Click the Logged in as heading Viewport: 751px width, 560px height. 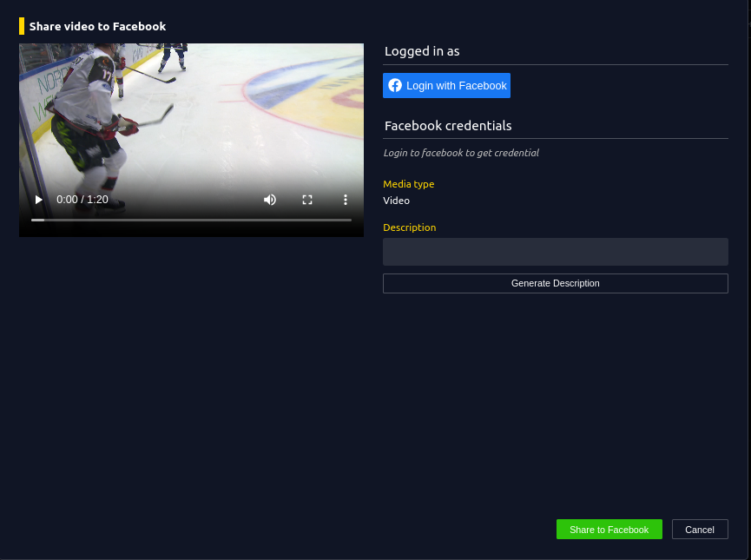tap(422, 50)
